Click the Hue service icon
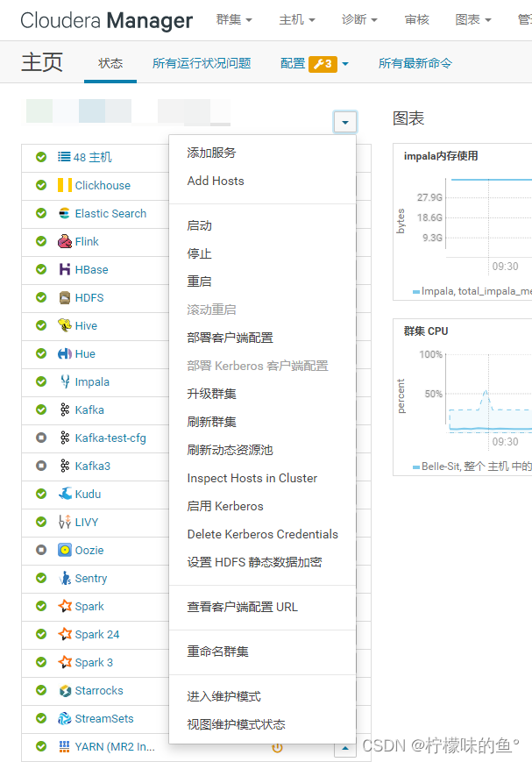532x762 pixels. coord(65,353)
